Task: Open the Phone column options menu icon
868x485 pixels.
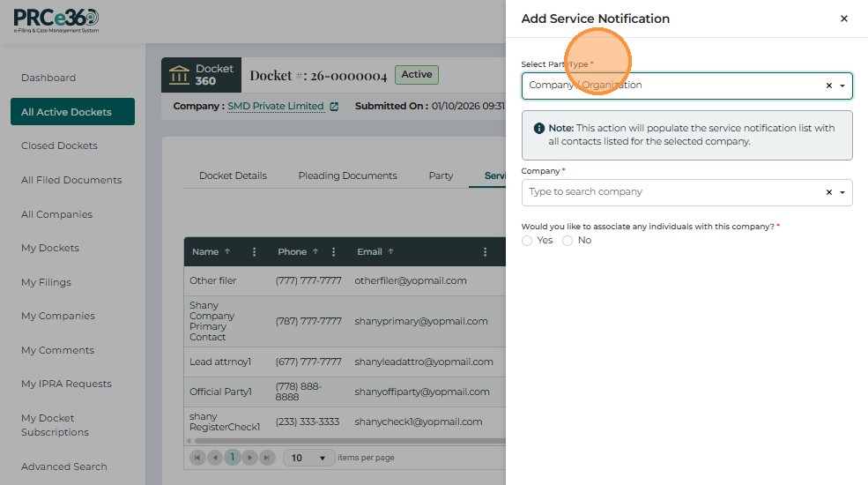Action: tap(334, 252)
